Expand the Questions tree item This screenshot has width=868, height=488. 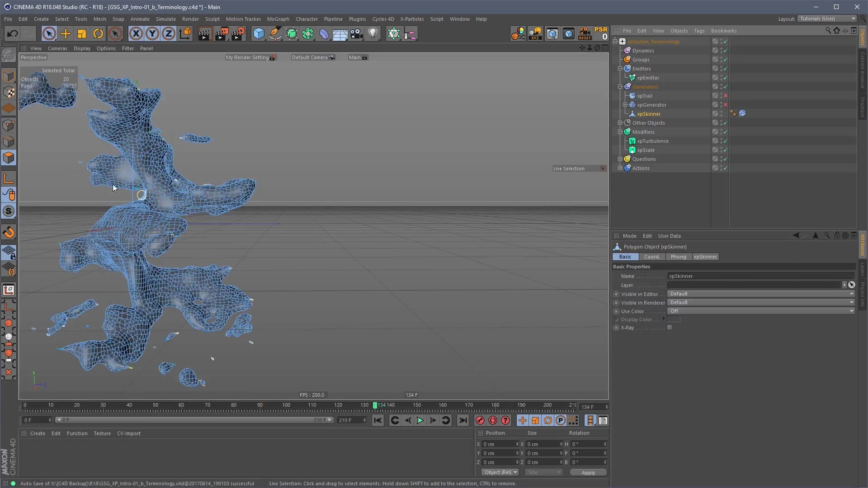[620, 159]
